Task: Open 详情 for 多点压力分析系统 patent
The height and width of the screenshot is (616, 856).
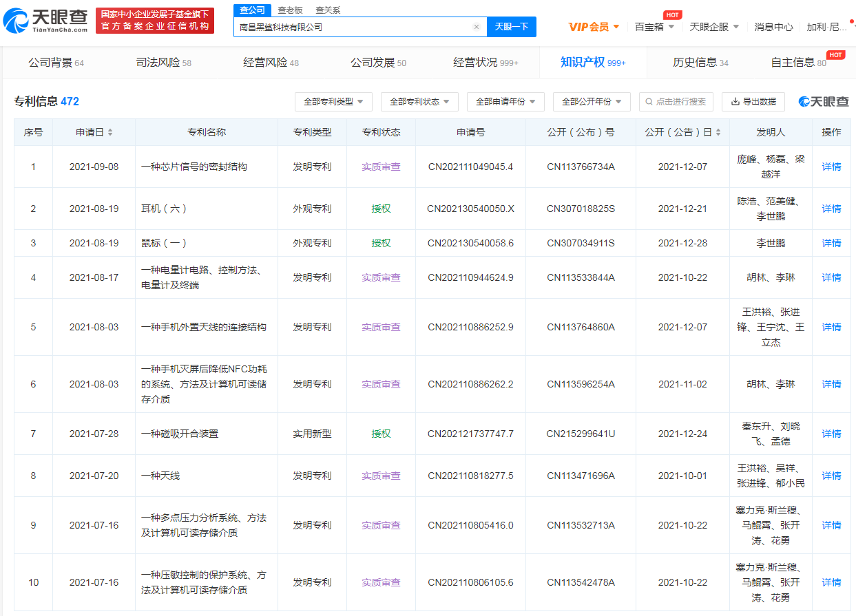Action: [831, 525]
